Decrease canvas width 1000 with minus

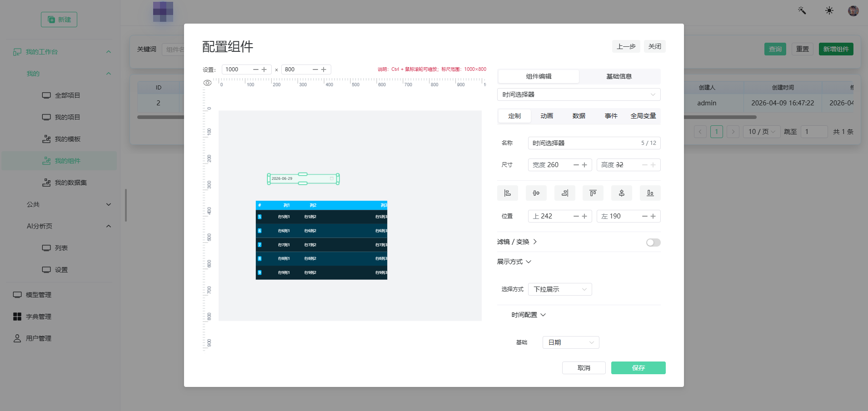pyautogui.click(x=255, y=69)
